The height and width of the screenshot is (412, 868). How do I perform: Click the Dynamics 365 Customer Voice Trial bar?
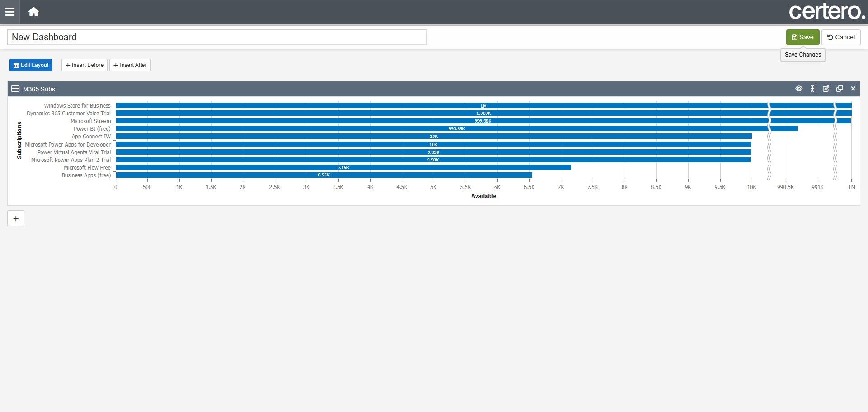click(x=484, y=113)
